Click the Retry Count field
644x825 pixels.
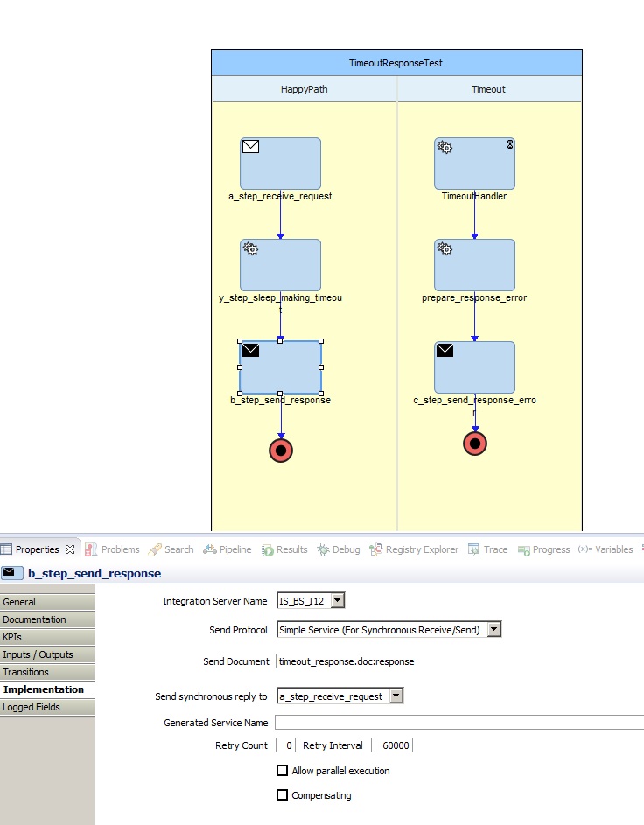coord(285,745)
